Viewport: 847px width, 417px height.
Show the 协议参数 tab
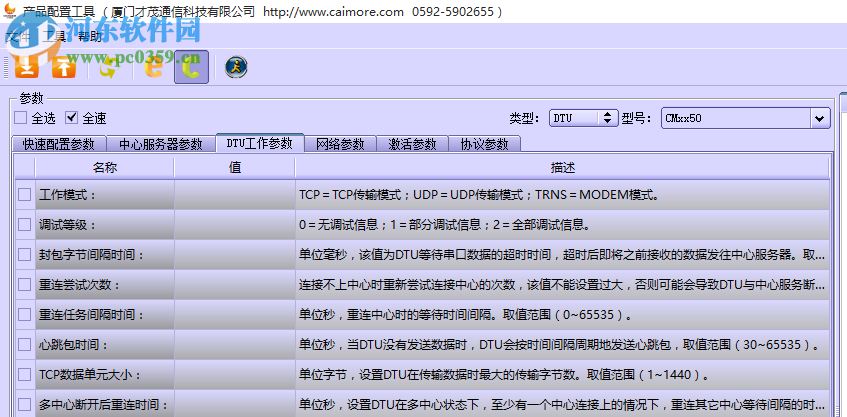coord(485,144)
